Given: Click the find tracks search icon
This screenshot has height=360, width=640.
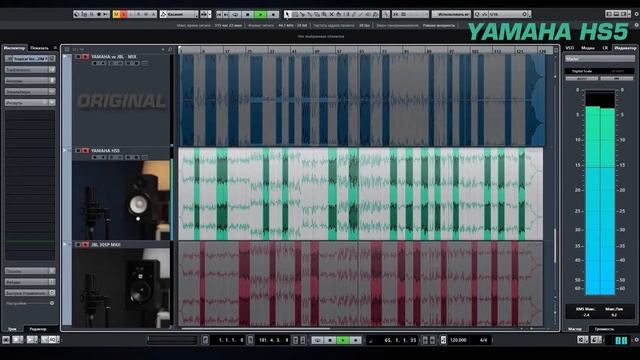Looking at the screenshot, I should pyautogui.click(x=170, y=49).
